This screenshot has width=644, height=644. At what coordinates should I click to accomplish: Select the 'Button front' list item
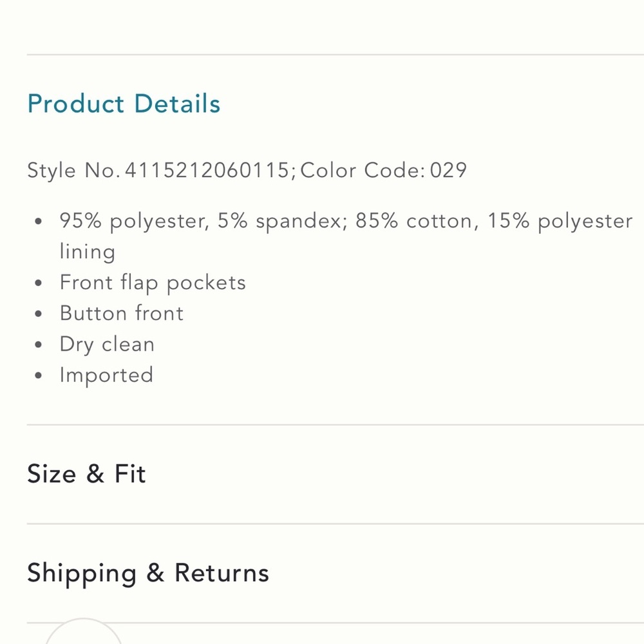pos(122,314)
